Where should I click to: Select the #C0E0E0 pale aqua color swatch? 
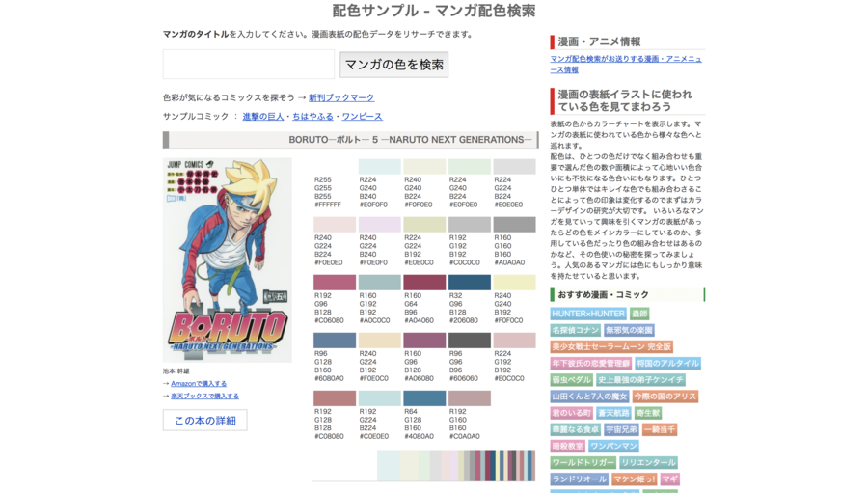click(379, 398)
